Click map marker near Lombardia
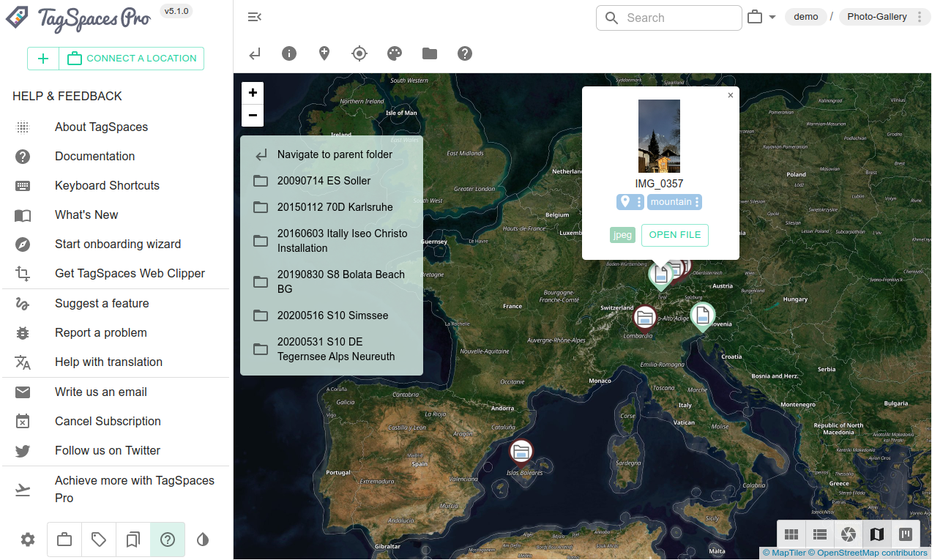Screen dimensions: 932x560 (645, 317)
